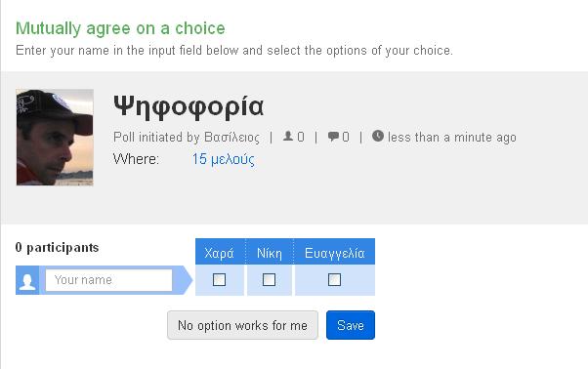Viewport: 588px width, 369px height.
Task: Select the Ευαγγελία column header
Action: coord(334,252)
